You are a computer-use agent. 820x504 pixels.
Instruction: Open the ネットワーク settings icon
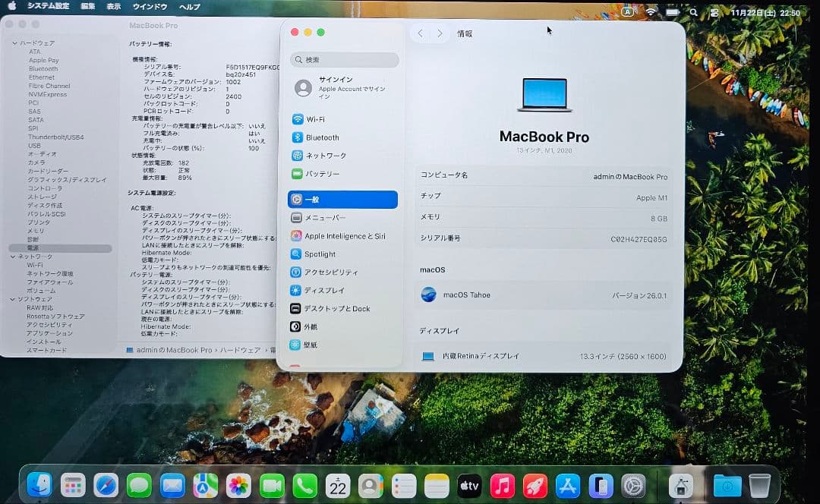(x=320, y=156)
